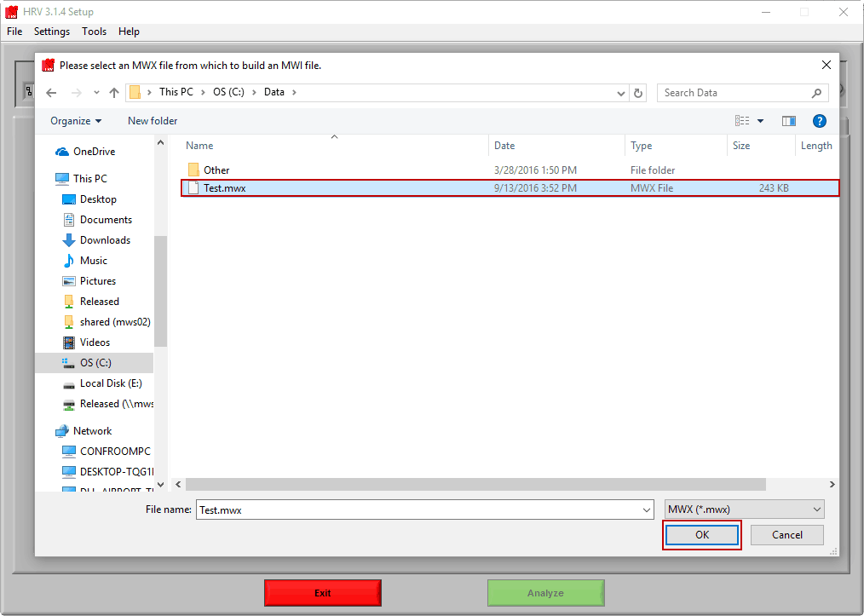Click the Music note icon

point(69,261)
